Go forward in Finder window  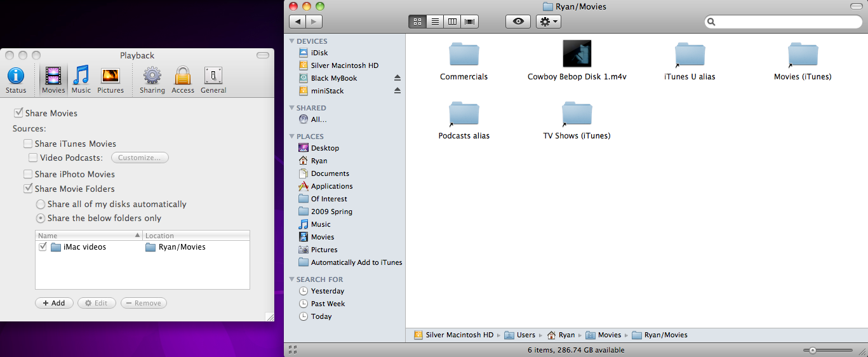[314, 22]
